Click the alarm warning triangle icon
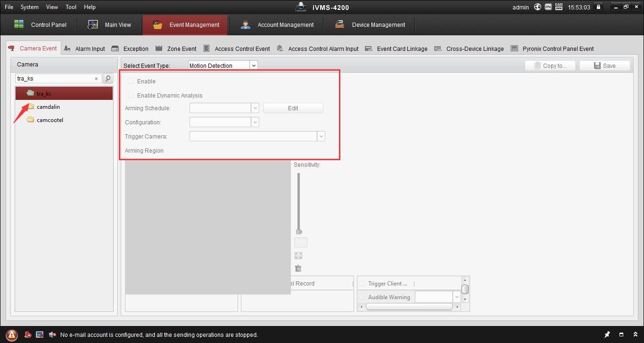The image size is (644, 343). pyautogui.click(x=12, y=335)
